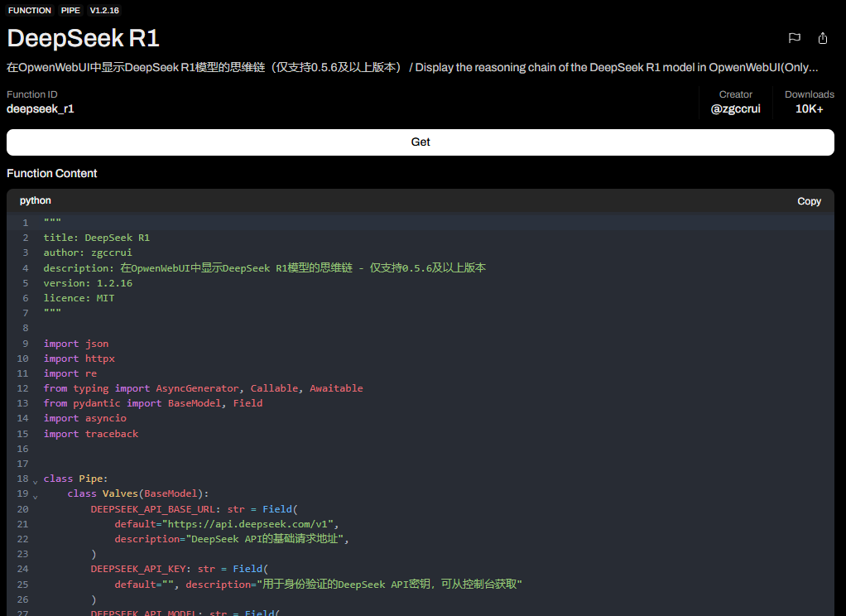Click the function ID deepseek_r1

pos(40,108)
